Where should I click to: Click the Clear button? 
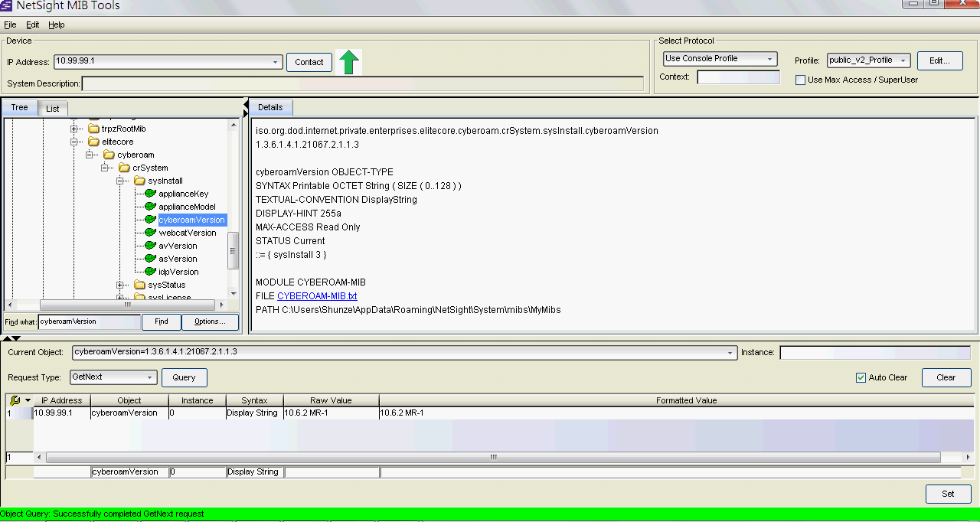pyautogui.click(x=946, y=377)
